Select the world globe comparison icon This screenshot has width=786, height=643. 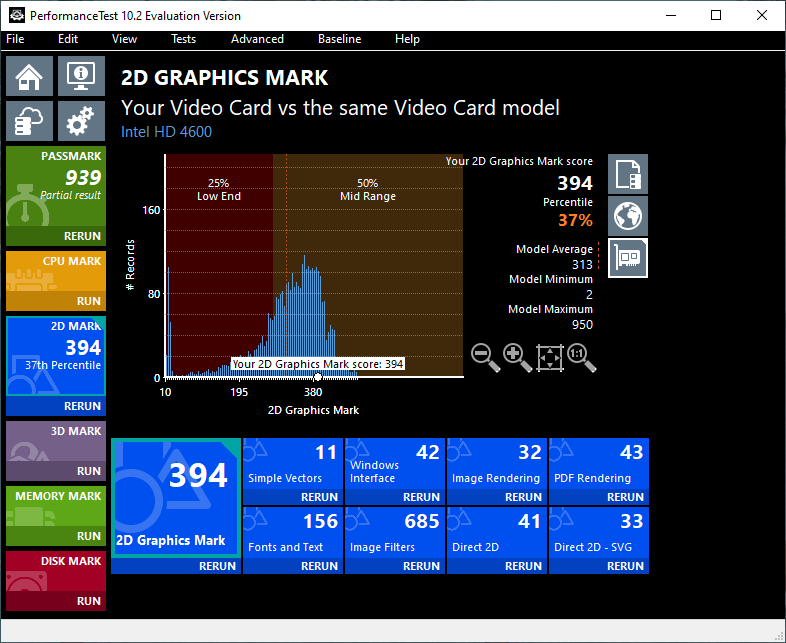[628, 216]
